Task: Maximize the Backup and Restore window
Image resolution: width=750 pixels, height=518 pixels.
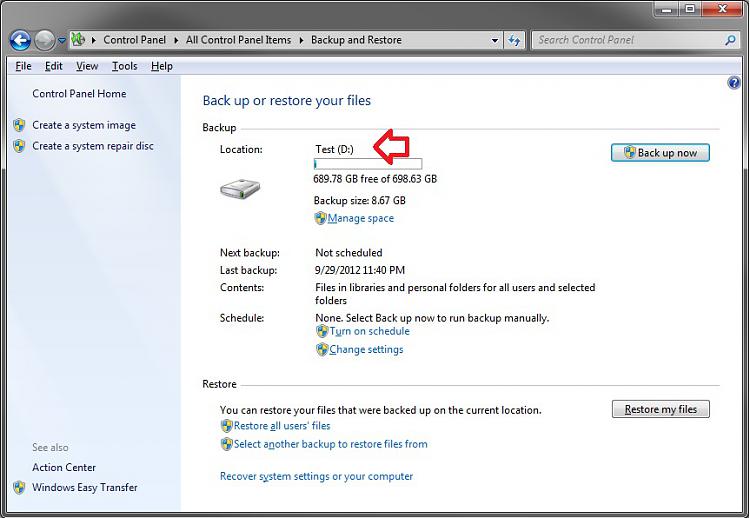Action: pos(690,9)
